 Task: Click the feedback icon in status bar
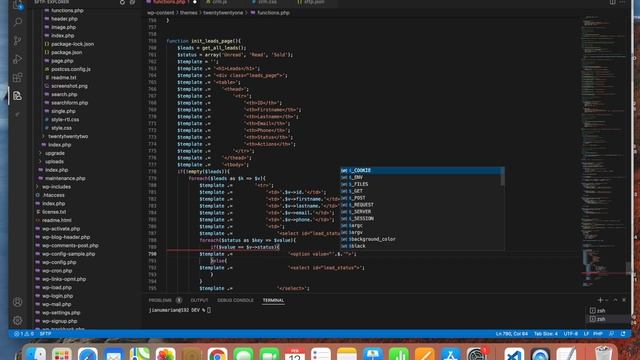[611, 334]
